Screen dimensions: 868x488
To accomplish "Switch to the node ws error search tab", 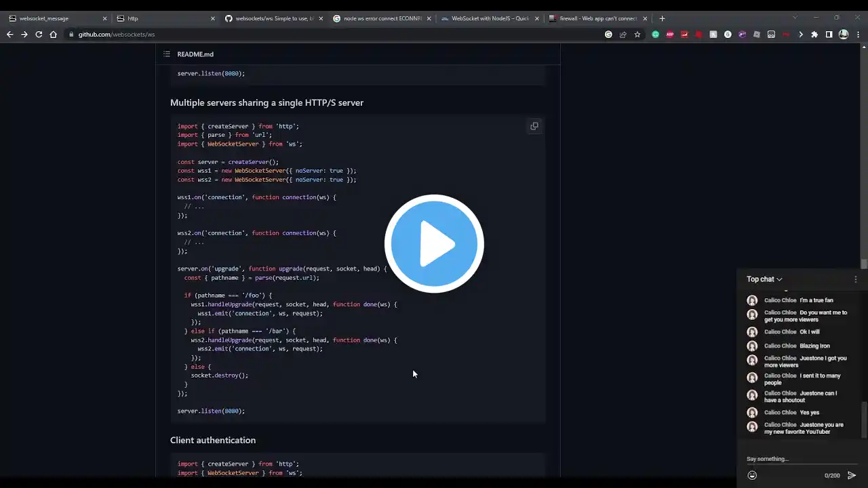I will (382, 18).
